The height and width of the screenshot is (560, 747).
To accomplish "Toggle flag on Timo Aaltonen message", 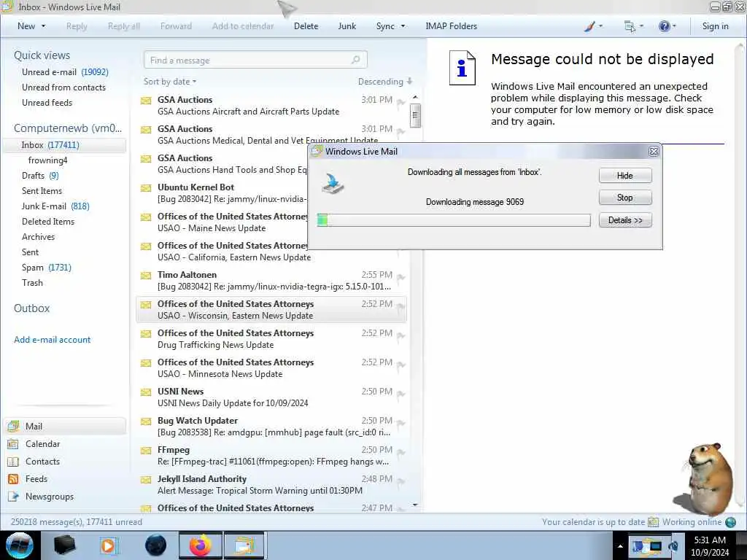I will pos(400,277).
